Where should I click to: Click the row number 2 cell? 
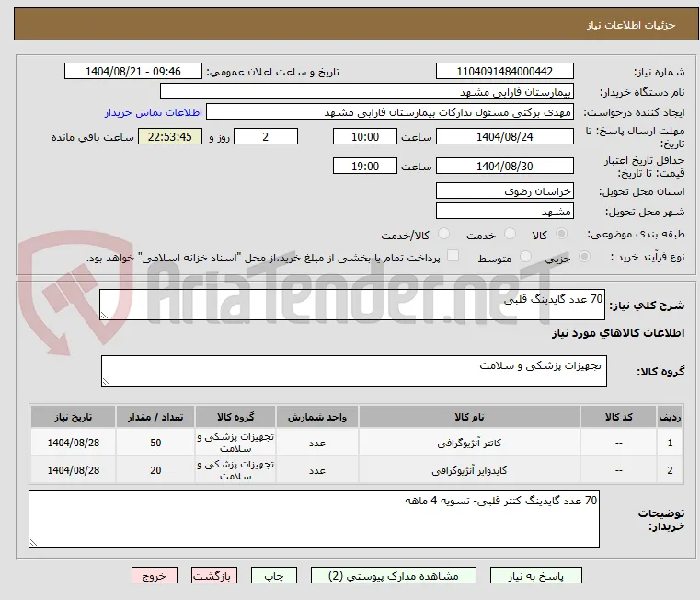(x=670, y=470)
